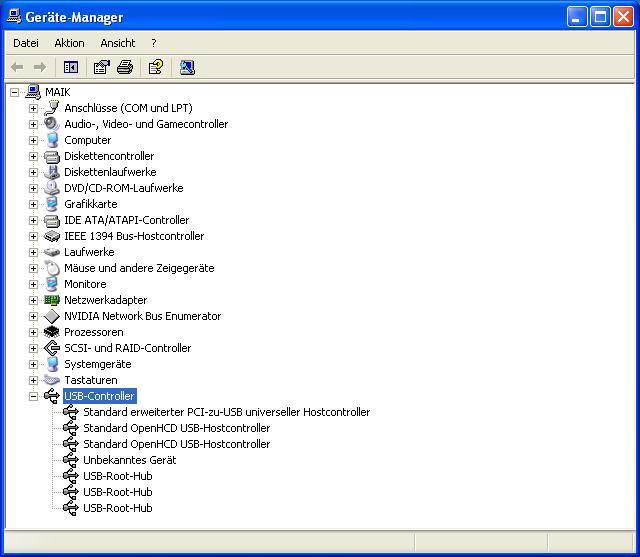The width and height of the screenshot is (640, 557).
Task: Click the USB-Controller category icon
Action: coord(52,396)
